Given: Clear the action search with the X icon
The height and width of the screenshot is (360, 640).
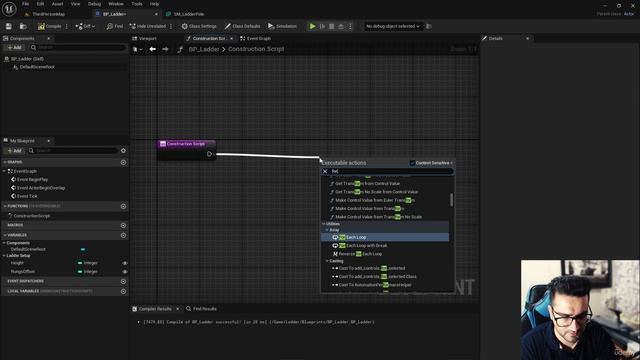Looking at the screenshot, I should (325, 171).
